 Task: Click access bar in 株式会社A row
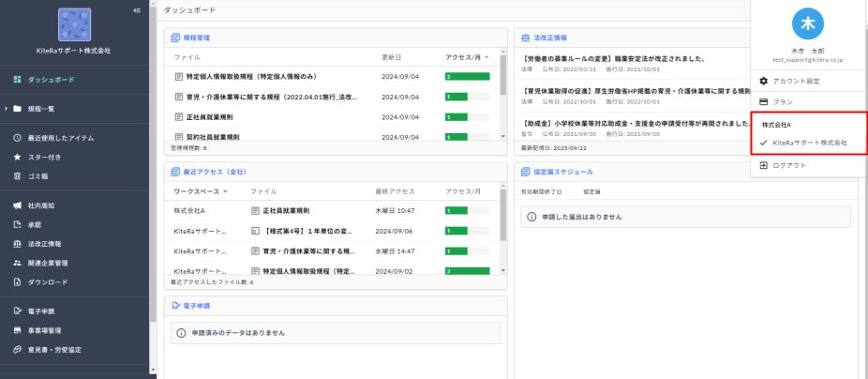coord(467,210)
